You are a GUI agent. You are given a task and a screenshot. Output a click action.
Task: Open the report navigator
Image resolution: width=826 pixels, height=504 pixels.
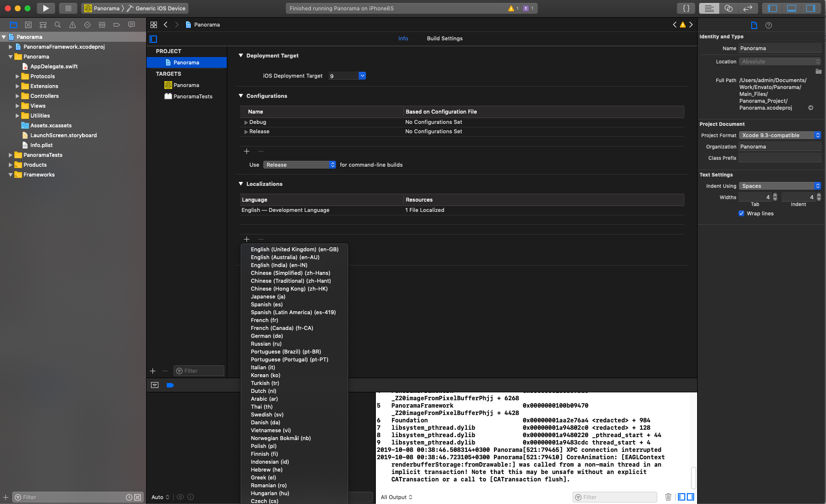click(131, 25)
